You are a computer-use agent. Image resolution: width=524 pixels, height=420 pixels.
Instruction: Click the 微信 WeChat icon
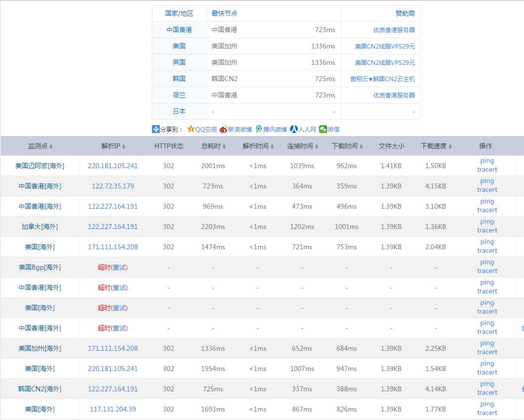(323, 129)
